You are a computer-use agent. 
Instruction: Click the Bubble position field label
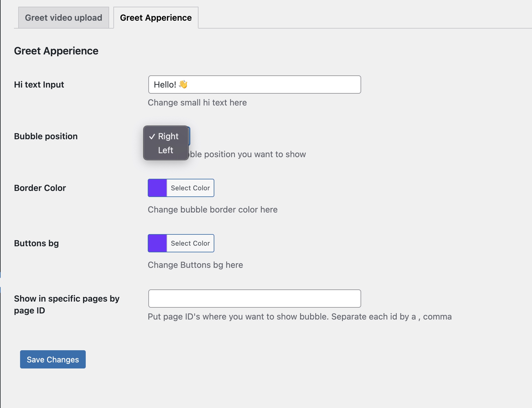[46, 136]
